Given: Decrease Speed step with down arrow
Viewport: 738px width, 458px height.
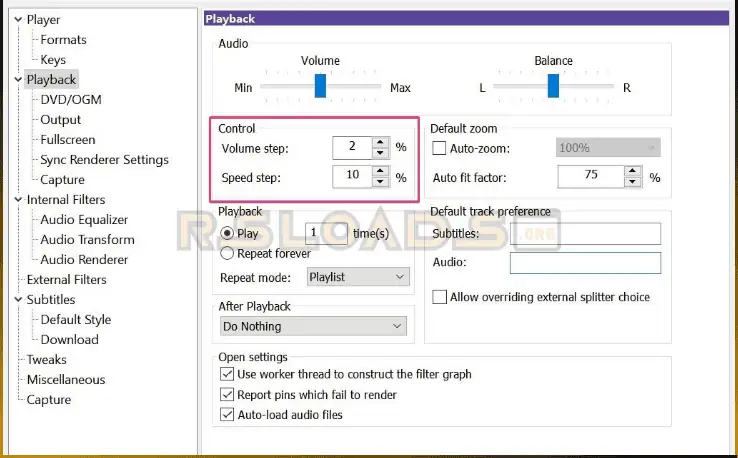Looking at the screenshot, I should [x=380, y=184].
